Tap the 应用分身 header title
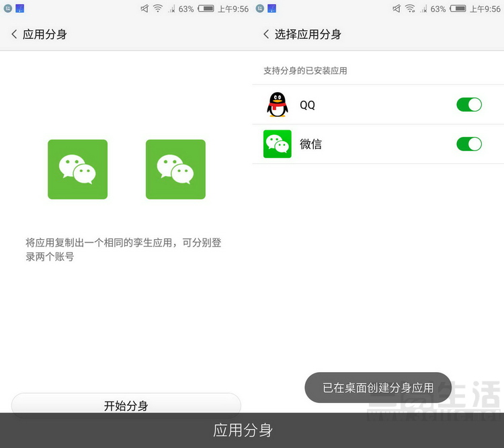Screen dimensions: 504x448 pos(44,34)
